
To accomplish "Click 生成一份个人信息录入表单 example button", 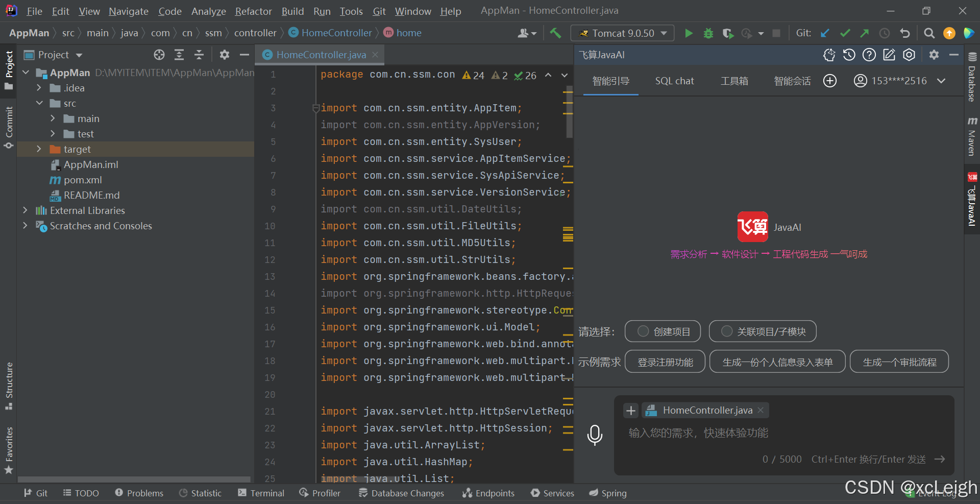I will pyautogui.click(x=777, y=362).
